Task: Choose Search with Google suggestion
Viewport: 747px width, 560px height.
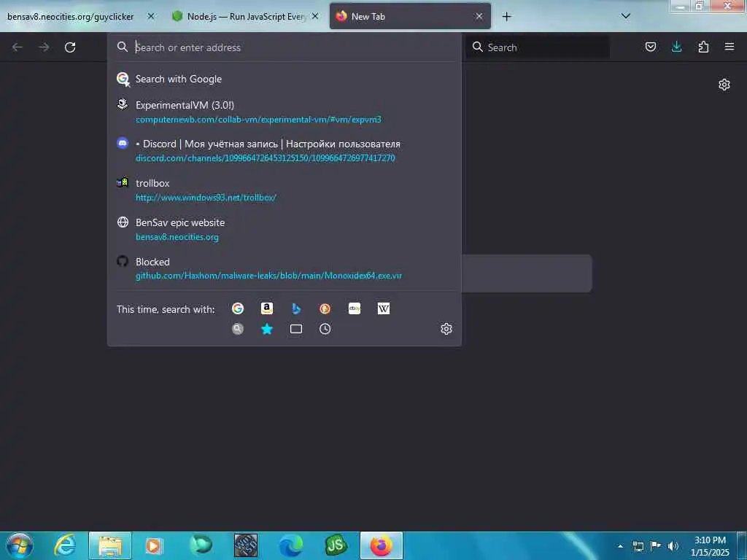Action: [x=285, y=79]
